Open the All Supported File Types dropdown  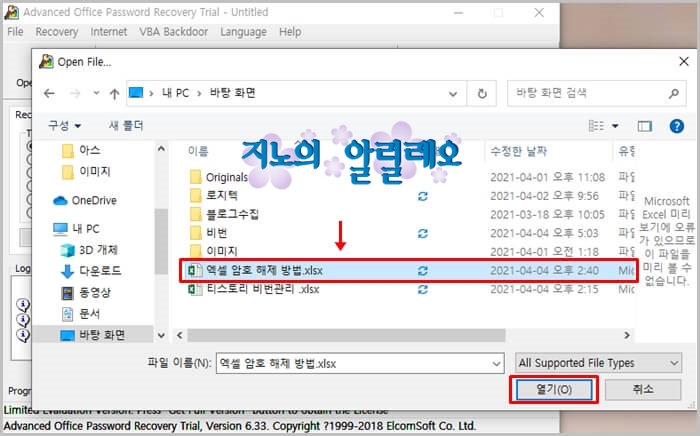pos(598,363)
